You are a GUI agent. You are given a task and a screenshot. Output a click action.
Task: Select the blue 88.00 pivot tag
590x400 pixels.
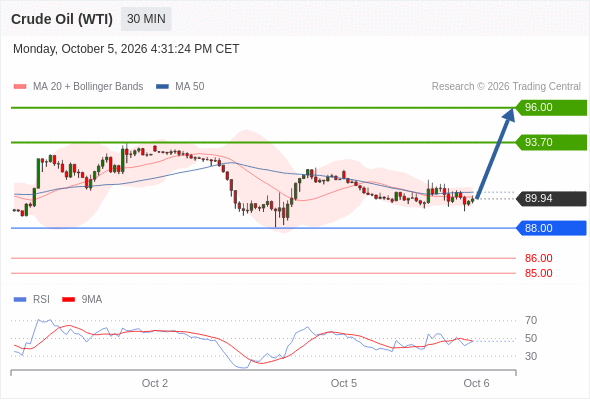coord(551,228)
